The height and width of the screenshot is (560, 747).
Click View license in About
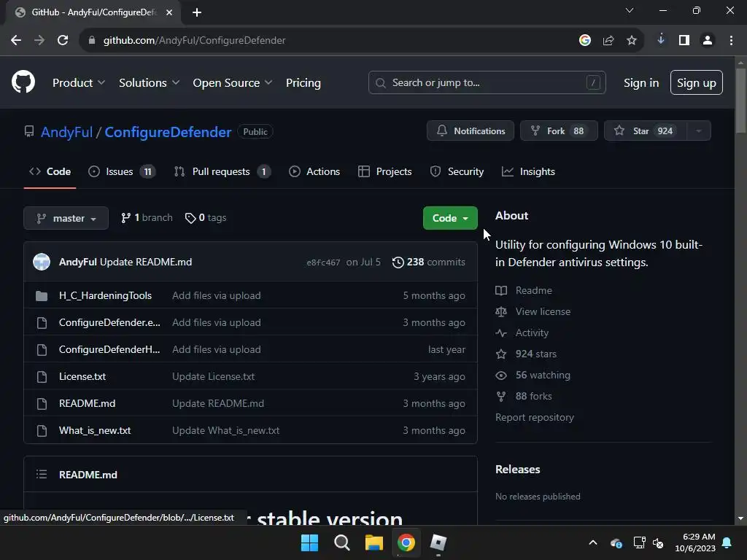click(533, 311)
